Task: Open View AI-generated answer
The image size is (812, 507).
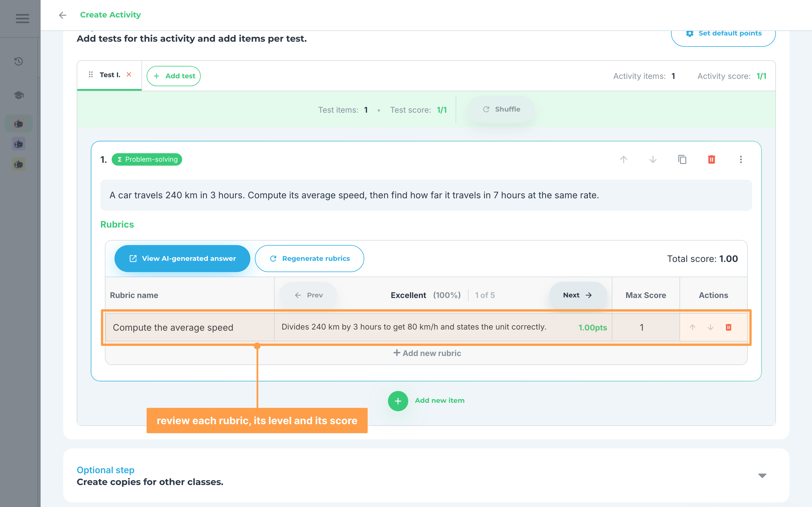Action: 182,259
